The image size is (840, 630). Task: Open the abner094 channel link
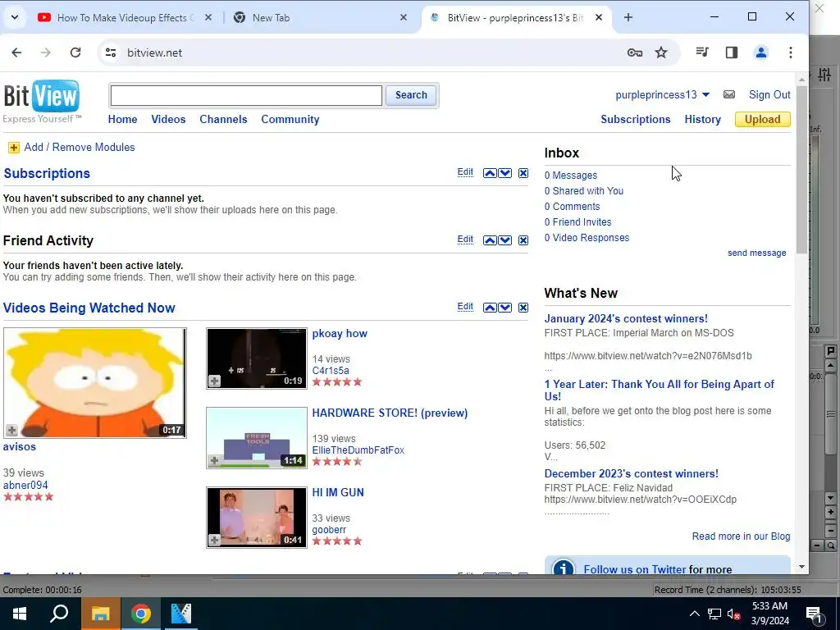click(x=25, y=486)
